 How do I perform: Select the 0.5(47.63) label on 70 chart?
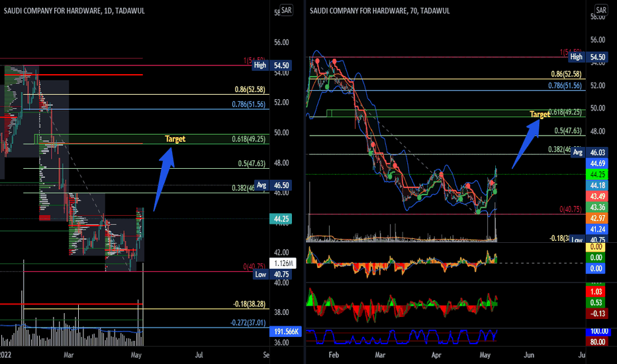[x=568, y=130]
